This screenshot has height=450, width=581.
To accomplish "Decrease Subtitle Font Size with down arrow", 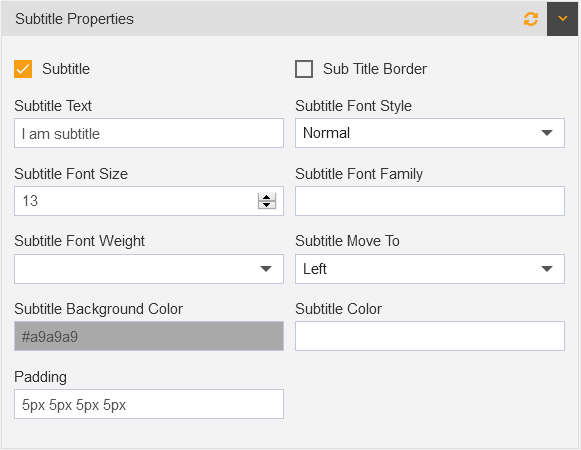I will [267, 205].
